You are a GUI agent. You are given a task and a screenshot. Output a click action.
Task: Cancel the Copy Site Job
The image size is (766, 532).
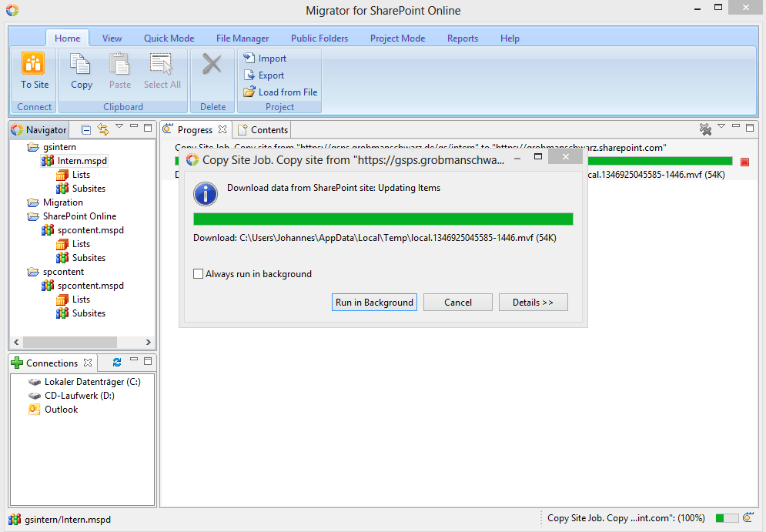tap(458, 303)
